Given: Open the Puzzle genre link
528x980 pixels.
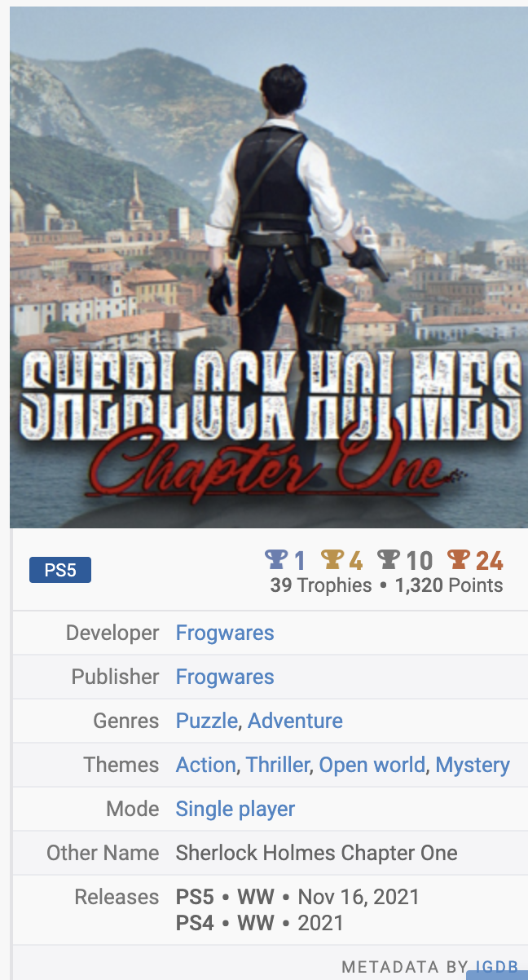Looking at the screenshot, I should [207, 721].
